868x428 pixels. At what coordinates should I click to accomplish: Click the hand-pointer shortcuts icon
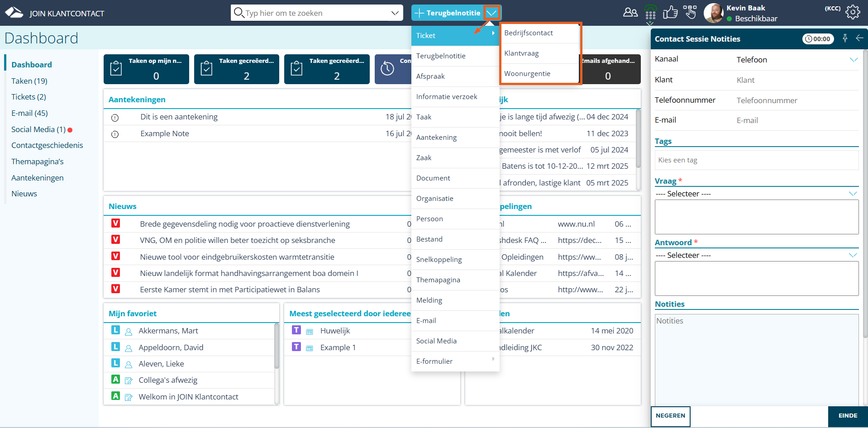pos(690,12)
